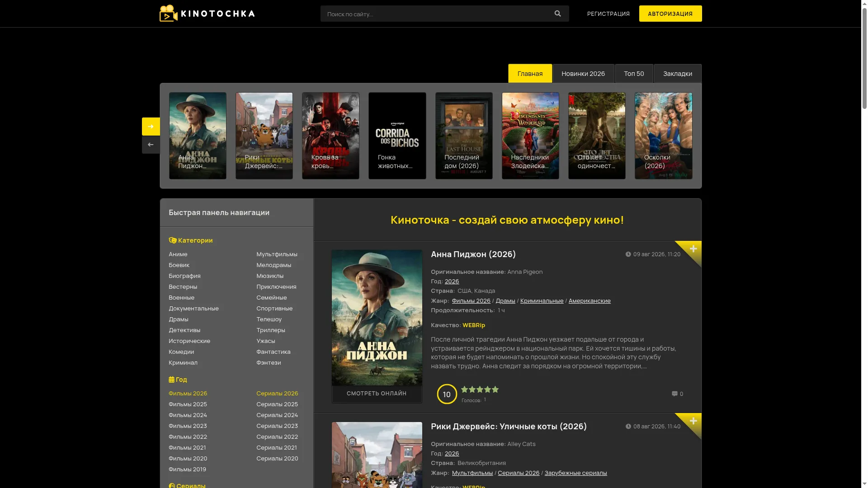
Task: Select the Документальные category
Action: click(x=193, y=308)
